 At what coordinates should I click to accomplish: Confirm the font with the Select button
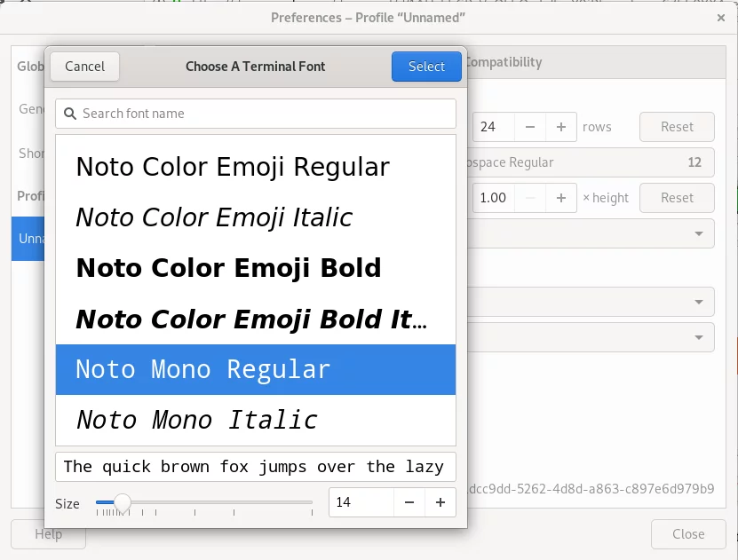click(426, 67)
